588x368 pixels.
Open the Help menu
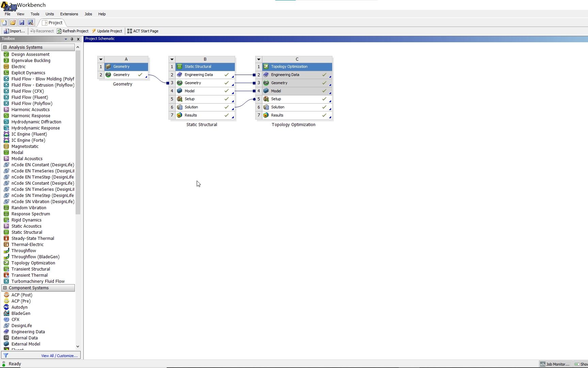point(102,14)
